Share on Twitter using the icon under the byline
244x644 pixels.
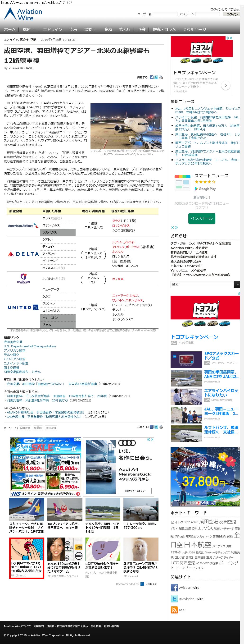(x=156, y=78)
